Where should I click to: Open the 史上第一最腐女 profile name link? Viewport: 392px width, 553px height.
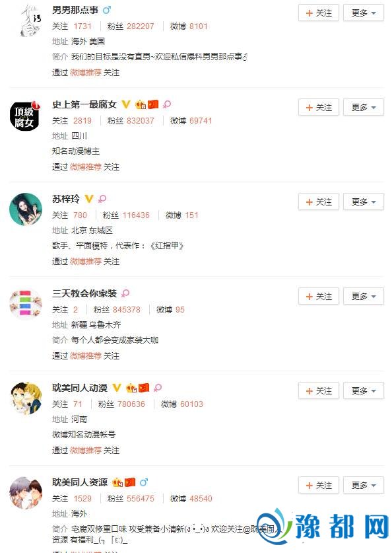tap(84, 104)
